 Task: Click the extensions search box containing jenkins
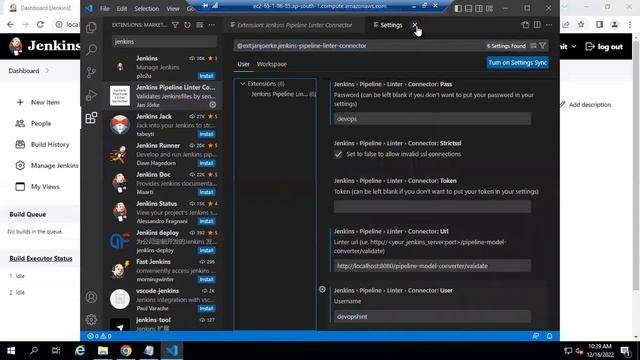pos(164,42)
